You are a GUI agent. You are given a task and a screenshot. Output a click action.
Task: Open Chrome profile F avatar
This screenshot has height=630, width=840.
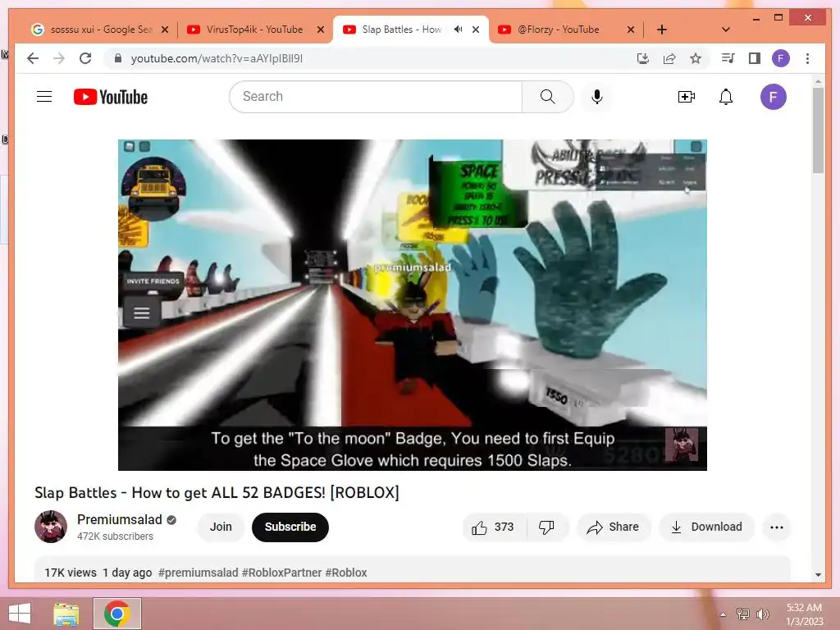(x=781, y=58)
